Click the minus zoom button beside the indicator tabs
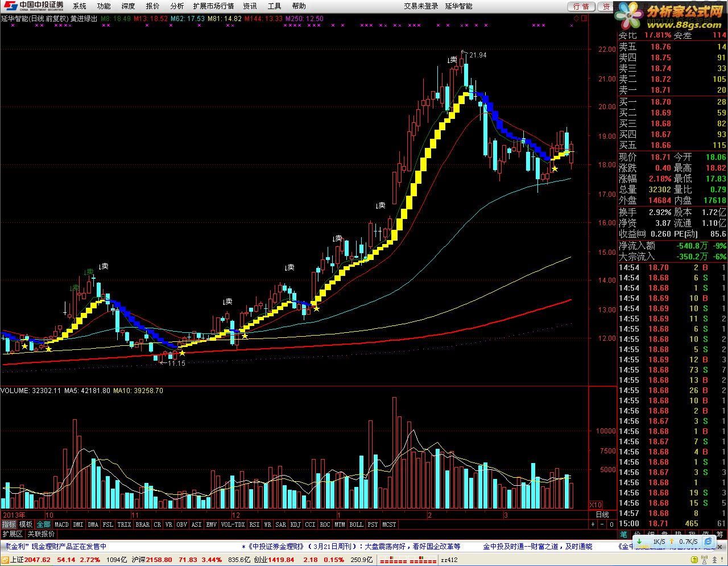Viewport: 728px width, 566px height. (602, 524)
